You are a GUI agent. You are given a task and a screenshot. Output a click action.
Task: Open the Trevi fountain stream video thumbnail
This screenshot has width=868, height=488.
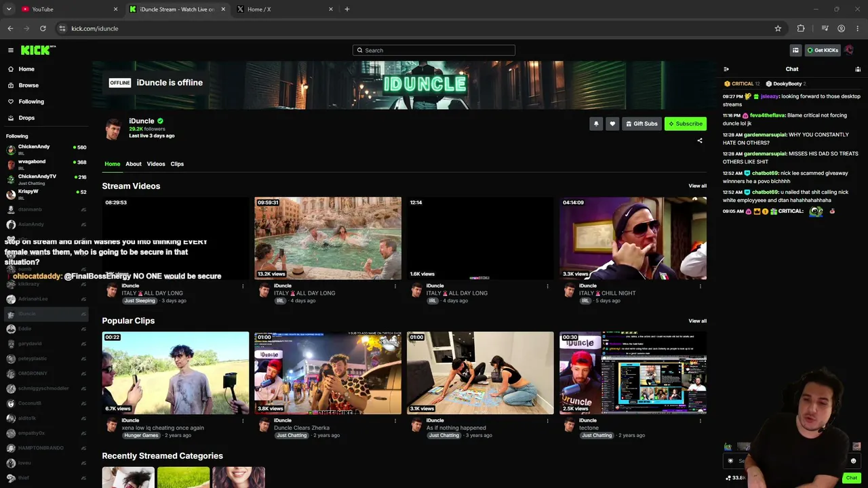[x=328, y=238]
